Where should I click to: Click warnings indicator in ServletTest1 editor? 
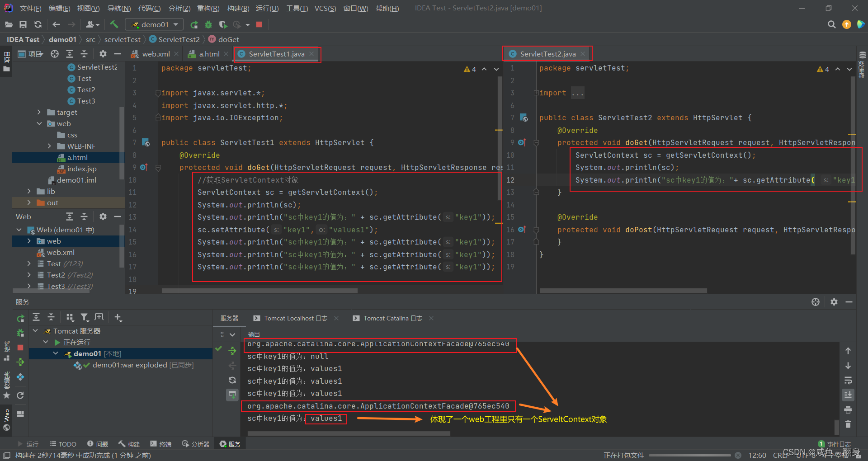click(x=470, y=69)
